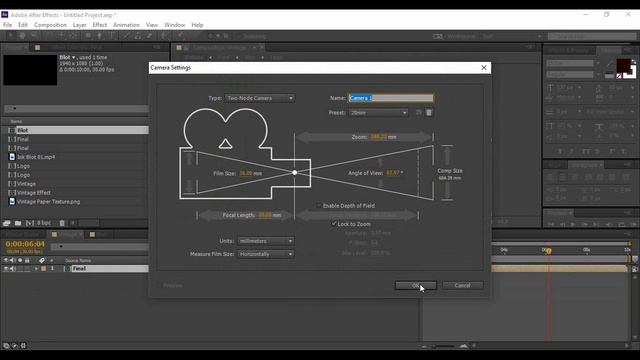Click the Interpret Footage icon in Project panel
This screenshot has height=360, width=640.
coord(7,223)
